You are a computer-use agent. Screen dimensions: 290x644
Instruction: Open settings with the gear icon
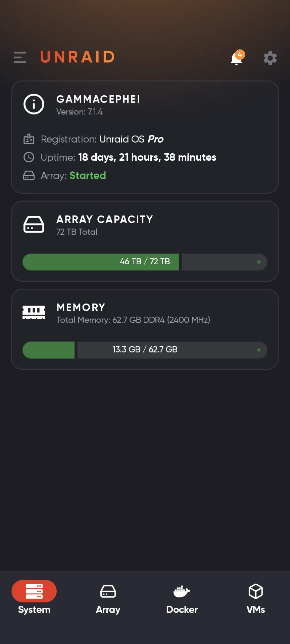[270, 58]
